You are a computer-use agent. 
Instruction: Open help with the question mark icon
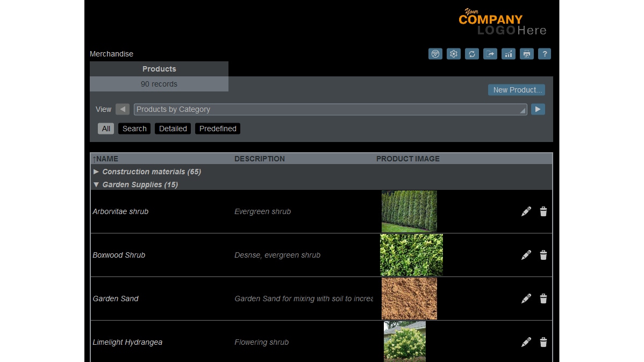pos(545,54)
